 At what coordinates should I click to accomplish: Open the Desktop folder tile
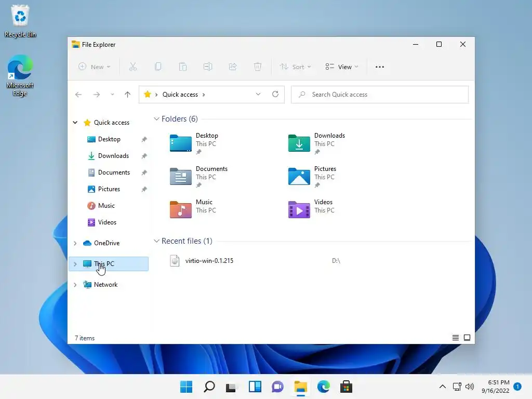coord(194,143)
